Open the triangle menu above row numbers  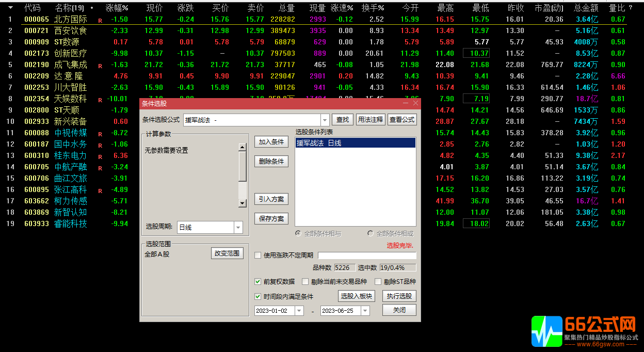point(10,8)
